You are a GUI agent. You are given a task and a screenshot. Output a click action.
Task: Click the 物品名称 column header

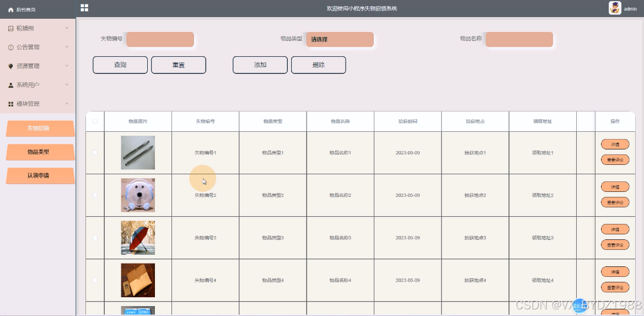340,122
